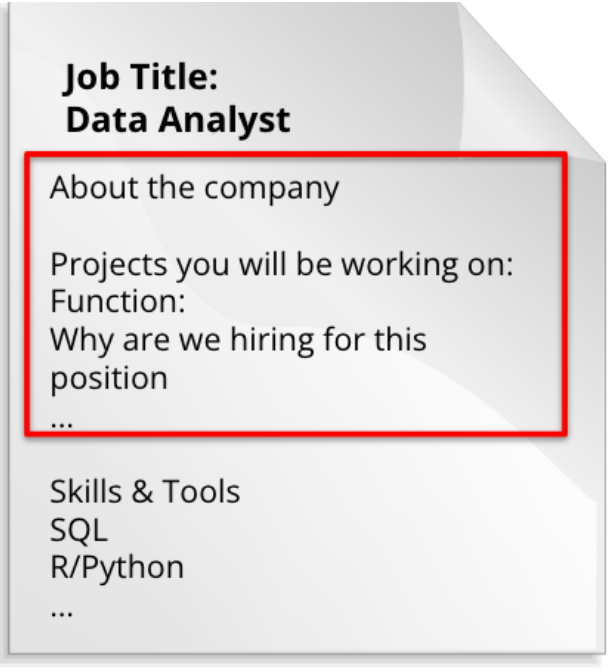This screenshot has height=668, width=612.
Task: Click the bold "Data Analyst" title
Action: point(178,120)
